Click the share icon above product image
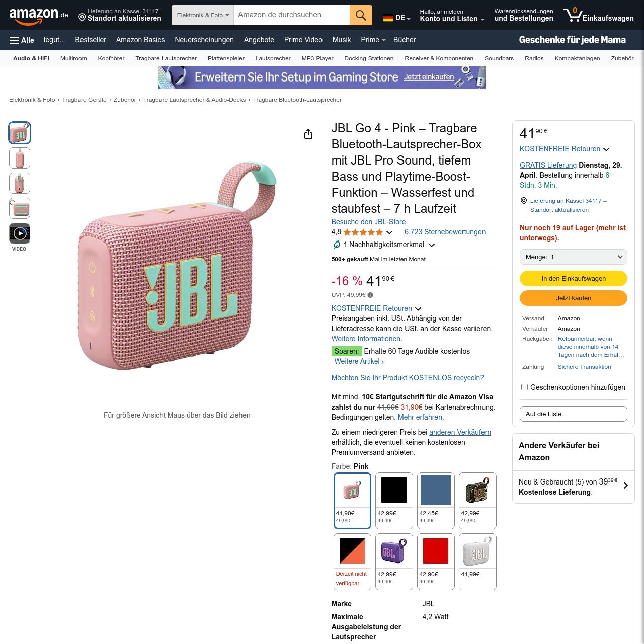The height and width of the screenshot is (644, 644). point(308,134)
